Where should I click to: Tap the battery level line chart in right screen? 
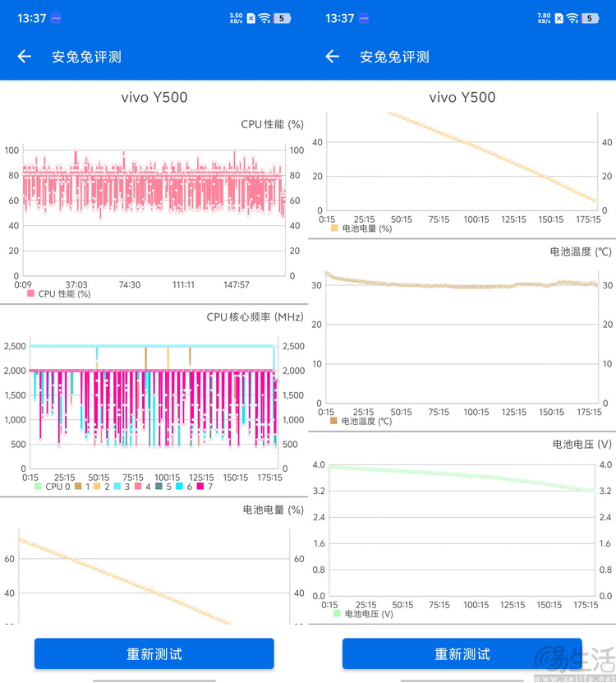pos(462,162)
